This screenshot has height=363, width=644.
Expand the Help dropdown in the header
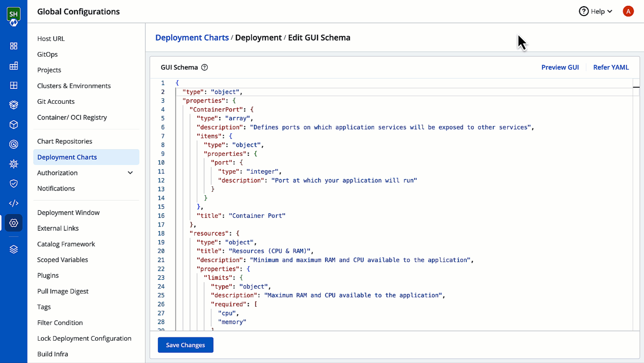(x=596, y=11)
